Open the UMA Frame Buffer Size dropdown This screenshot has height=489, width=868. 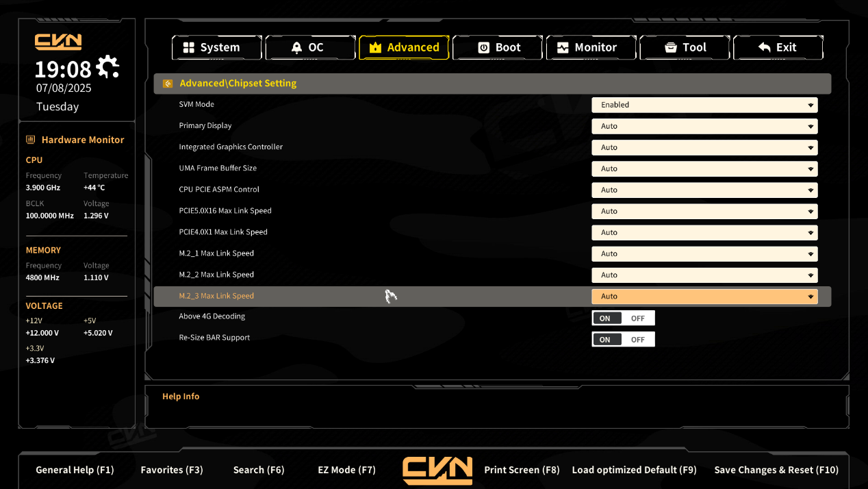(704, 168)
